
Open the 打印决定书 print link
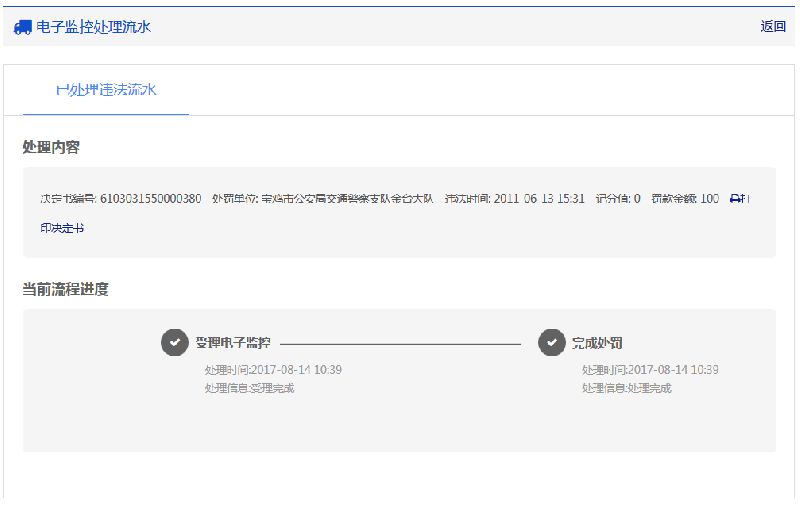pyautogui.click(x=62, y=228)
